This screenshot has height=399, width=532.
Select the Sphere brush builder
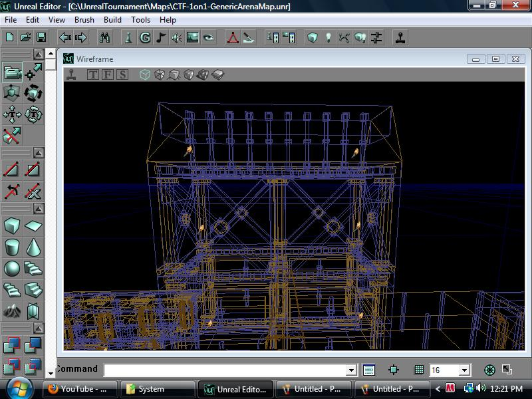click(11, 267)
